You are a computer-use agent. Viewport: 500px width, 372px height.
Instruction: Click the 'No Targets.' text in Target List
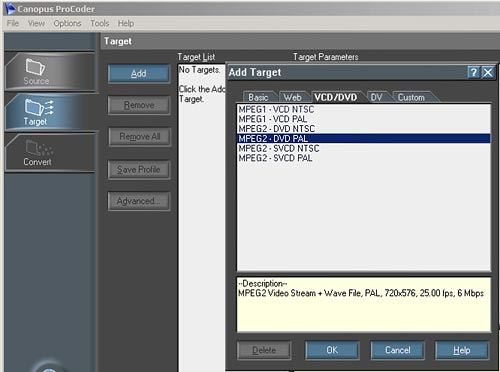pos(199,70)
